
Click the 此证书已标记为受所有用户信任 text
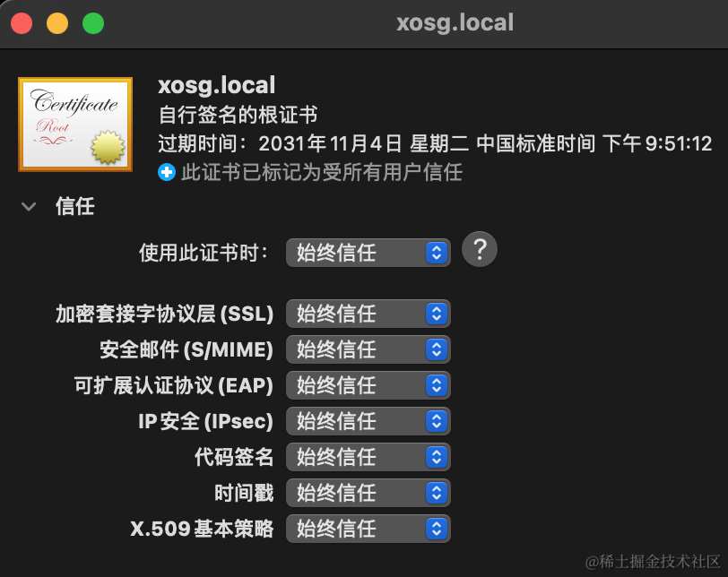323,172
